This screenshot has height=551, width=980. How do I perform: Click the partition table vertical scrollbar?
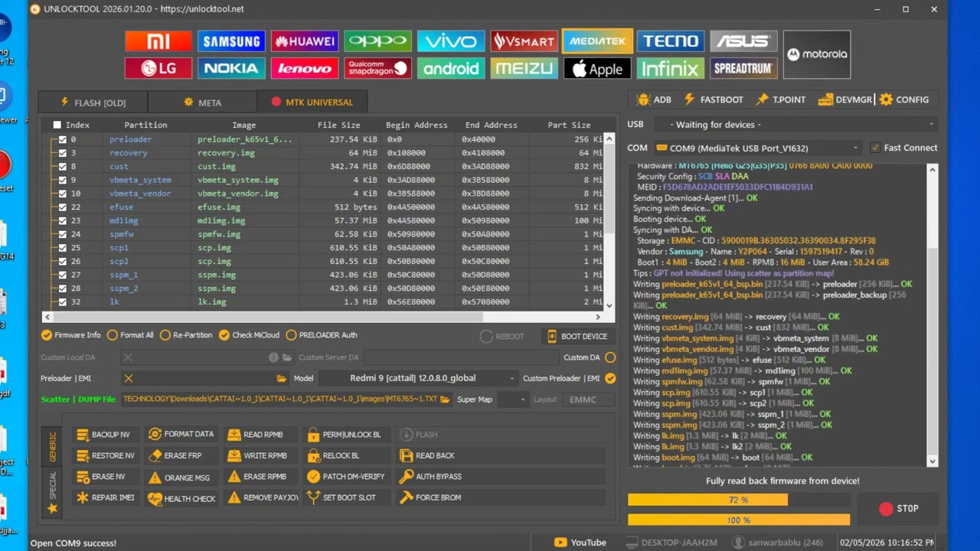coord(609,220)
